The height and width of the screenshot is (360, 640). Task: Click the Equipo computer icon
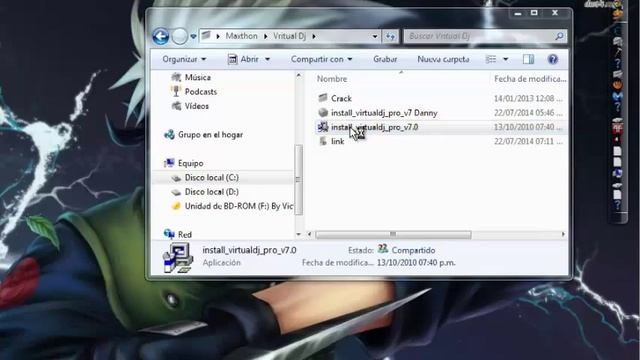(x=169, y=163)
